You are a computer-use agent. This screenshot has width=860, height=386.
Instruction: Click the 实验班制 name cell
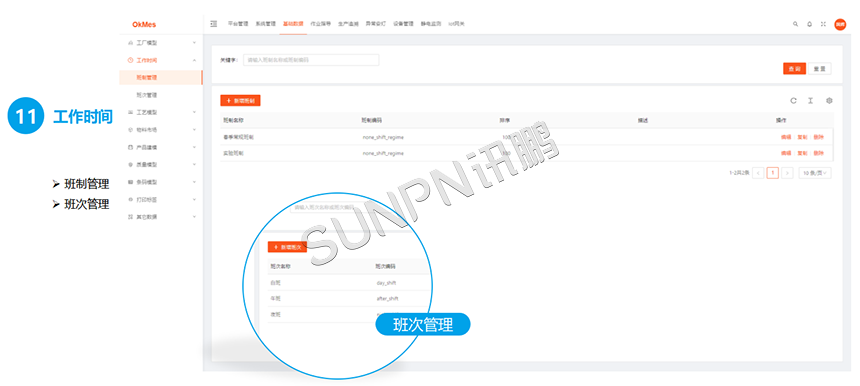click(233, 153)
